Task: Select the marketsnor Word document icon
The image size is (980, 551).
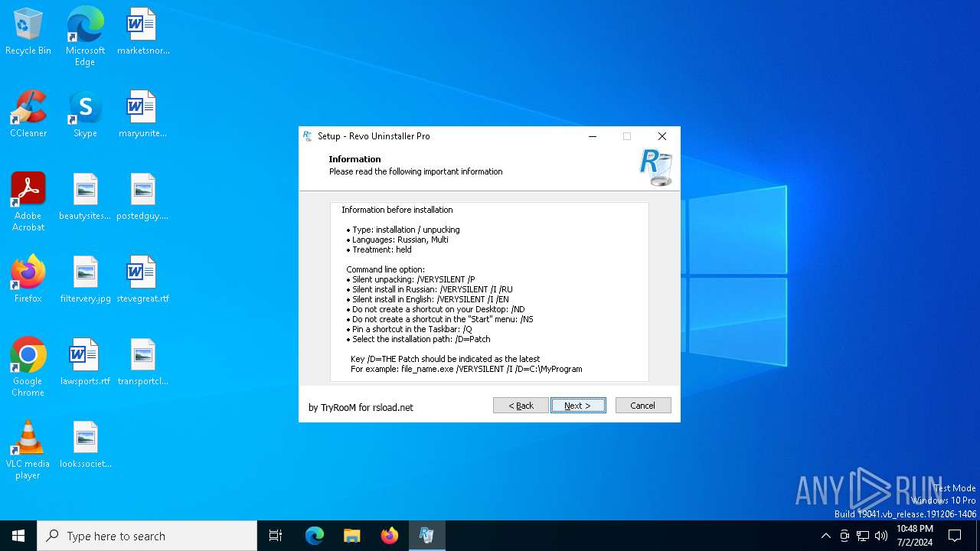Action: (143, 31)
